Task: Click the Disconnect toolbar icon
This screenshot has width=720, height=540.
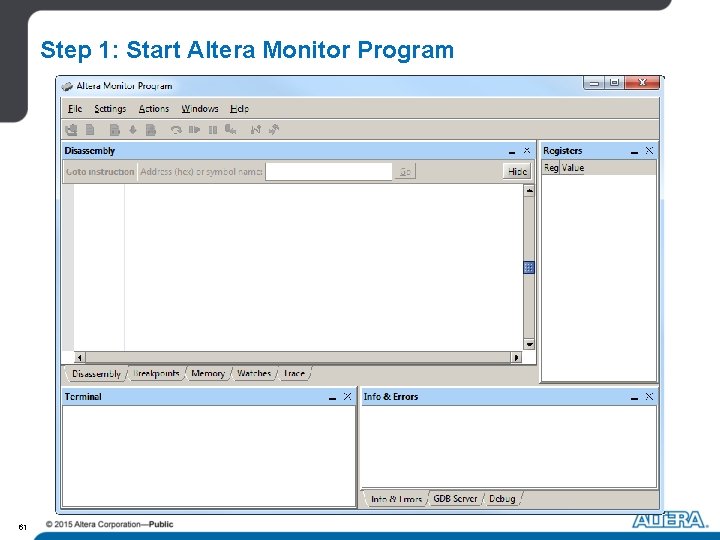Action: 274,130
